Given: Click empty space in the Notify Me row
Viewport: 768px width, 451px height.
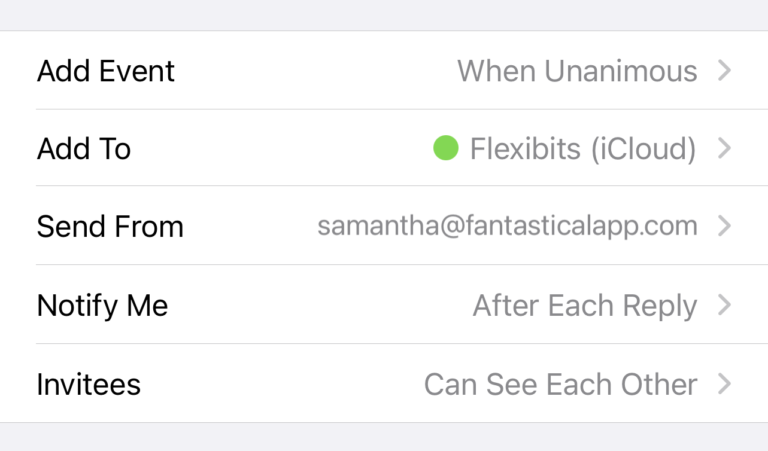Looking at the screenshot, I should [x=320, y=305].
